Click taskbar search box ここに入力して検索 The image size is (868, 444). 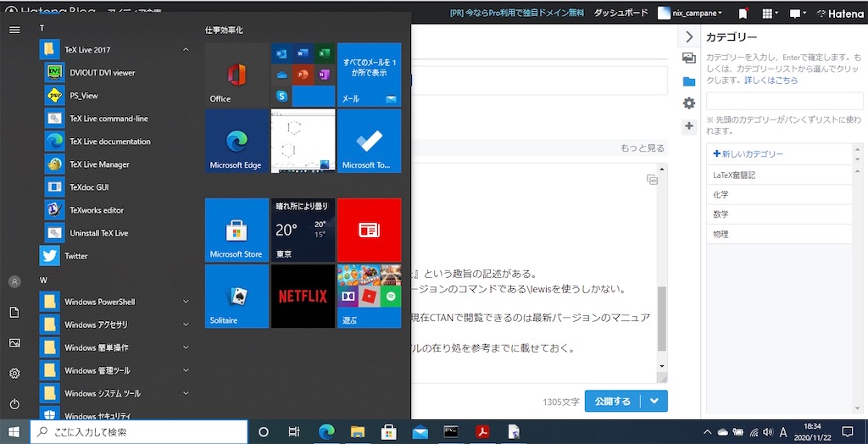point(139,432)
